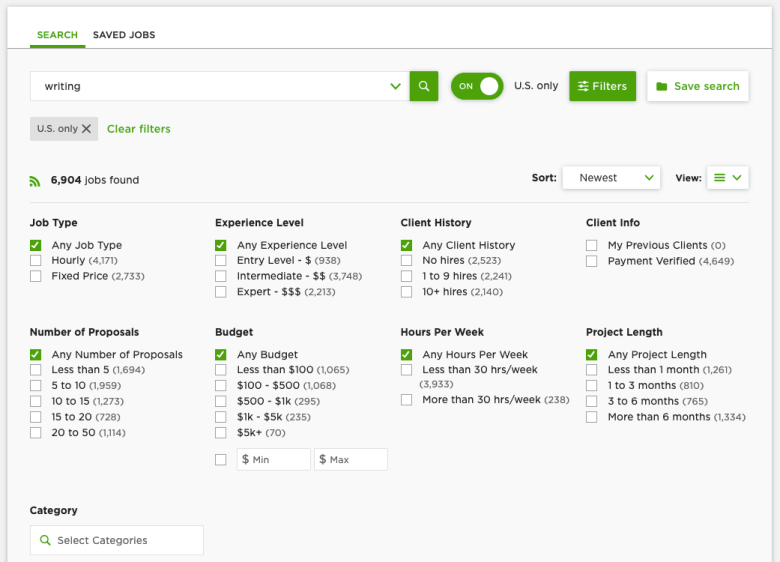Screen dimensions: 780x562
Task: Tick the custom budget range checkbox
Action: [x=221, y=459]
